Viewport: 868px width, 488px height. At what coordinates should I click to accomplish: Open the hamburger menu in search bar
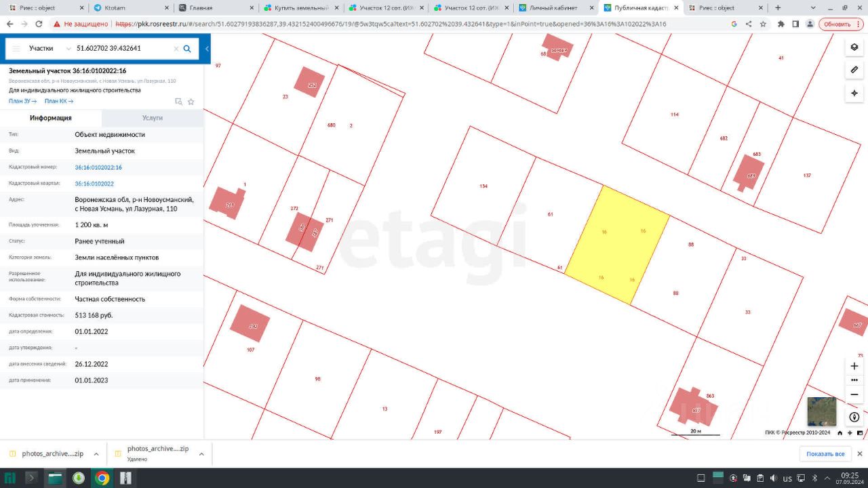(x=16, y=49)
